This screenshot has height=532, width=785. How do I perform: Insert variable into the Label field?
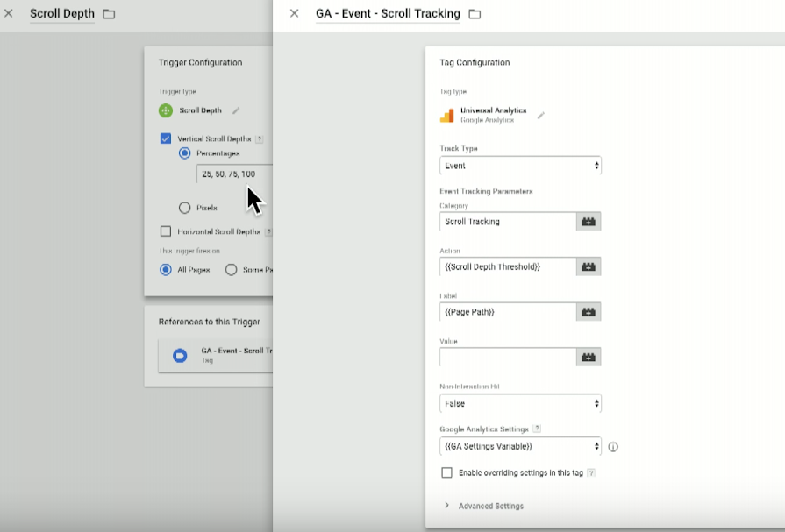pos(589,312)
